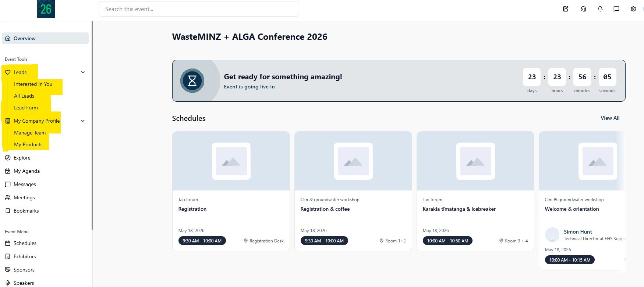Click the Registration Desk location pin icon

click(246, 241)
